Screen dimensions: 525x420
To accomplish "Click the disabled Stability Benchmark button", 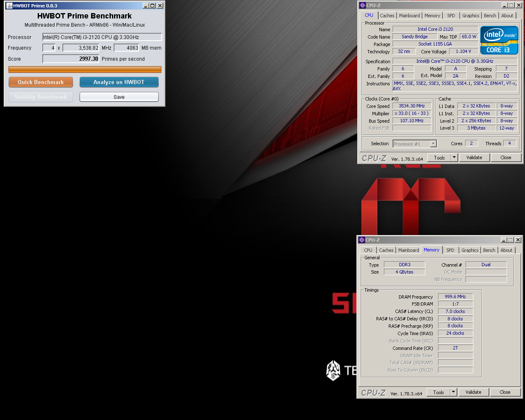I will 41,97.
